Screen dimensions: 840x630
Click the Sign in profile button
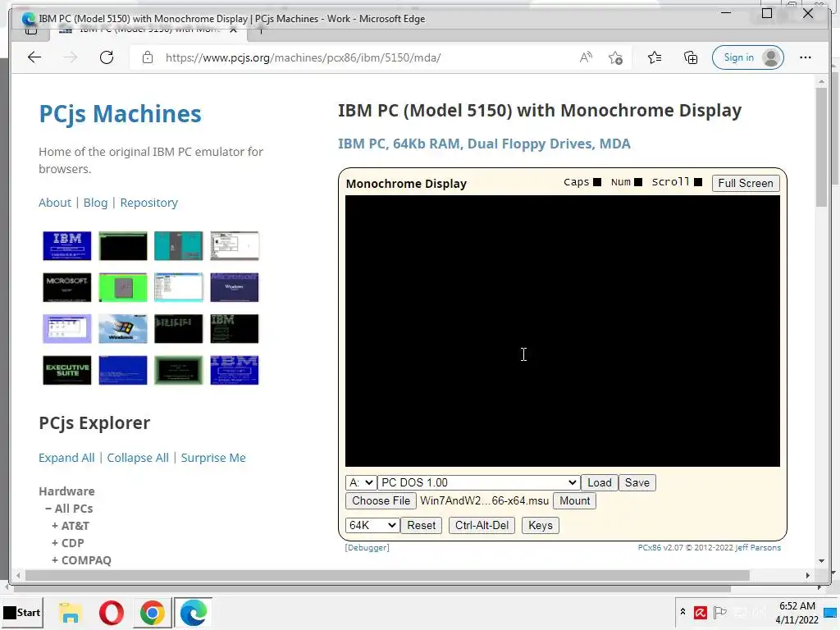[x=748, y=57]
